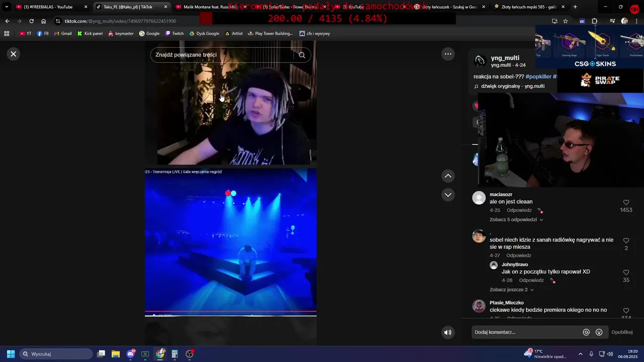Click the #popkiller hashtag
Image resolution: width=644 pixels, height=362 pixels.
tap(538, 76)
